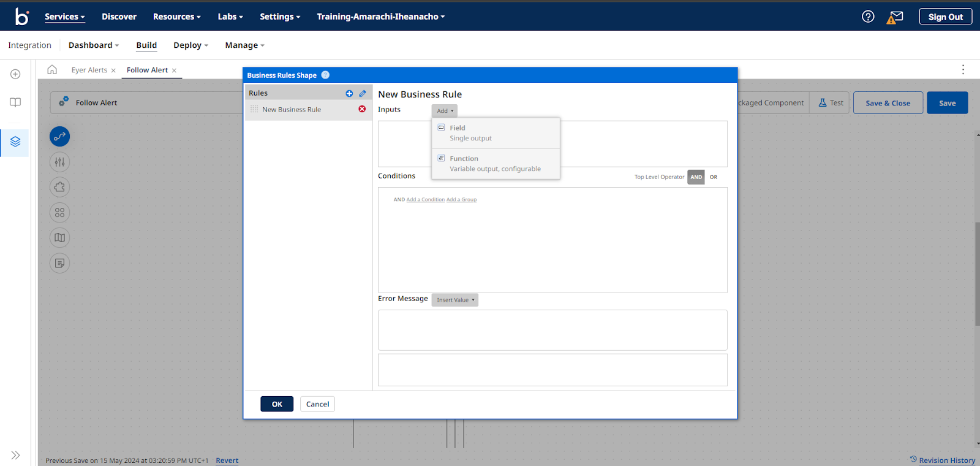Select New Business Rule in rules list
The image size is (980, 466).
(x=308, y=109)
